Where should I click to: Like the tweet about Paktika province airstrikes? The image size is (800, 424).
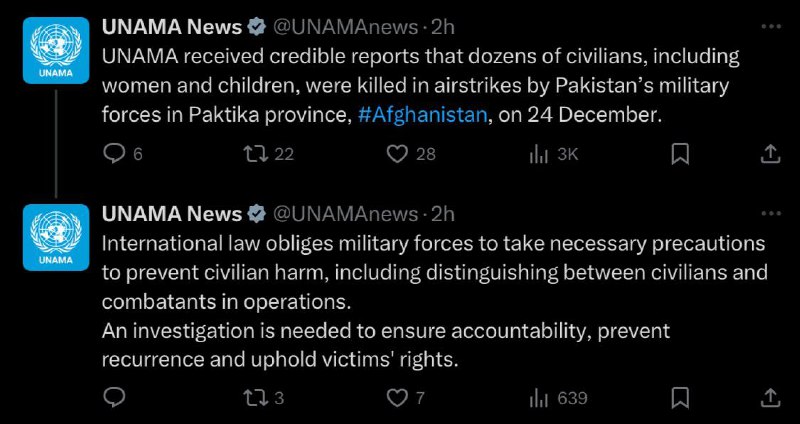coord(397,154)
